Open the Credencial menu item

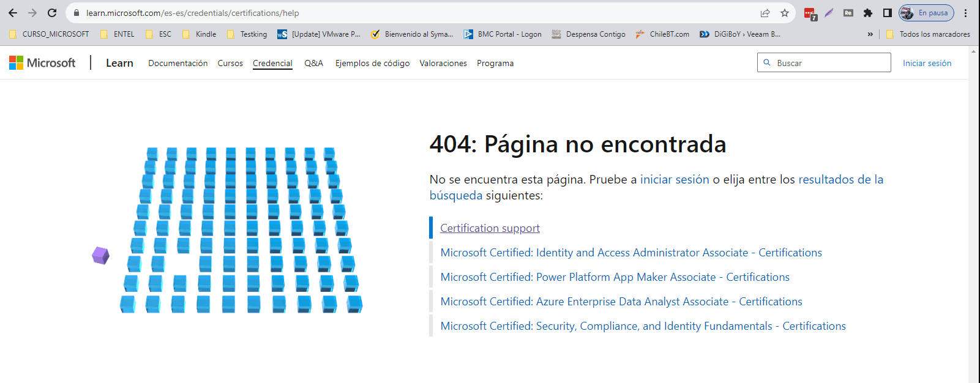tap(272, 63)
